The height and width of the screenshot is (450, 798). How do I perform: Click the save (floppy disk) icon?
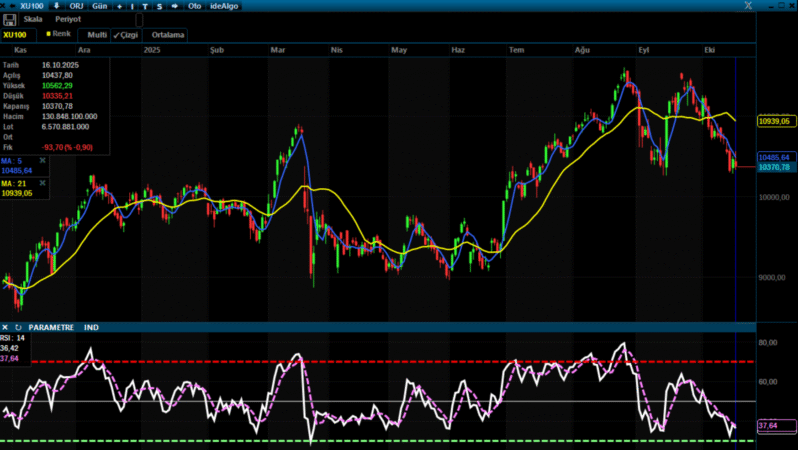tap(11, 19)
